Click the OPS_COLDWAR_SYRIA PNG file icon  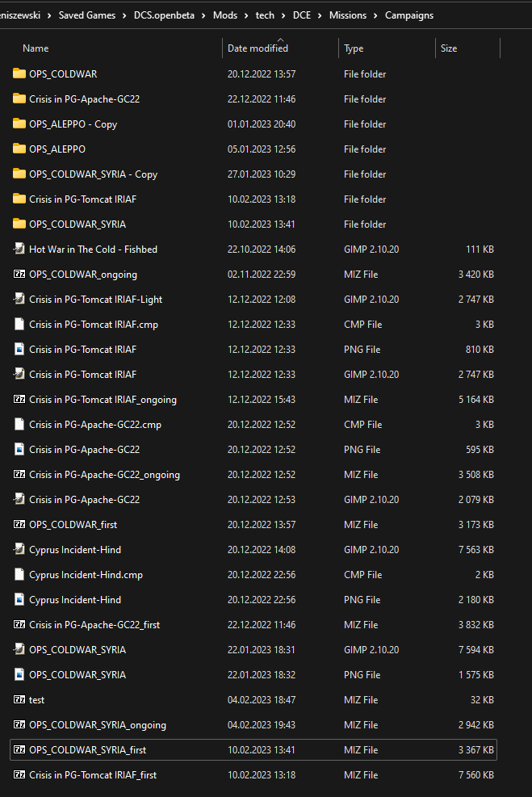pyautogui.click(x=19, y=674)
